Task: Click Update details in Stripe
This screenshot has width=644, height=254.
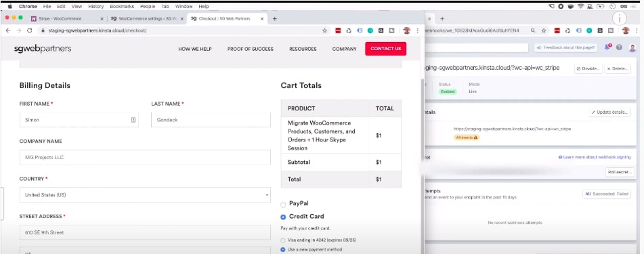Action: click(609, 112)
